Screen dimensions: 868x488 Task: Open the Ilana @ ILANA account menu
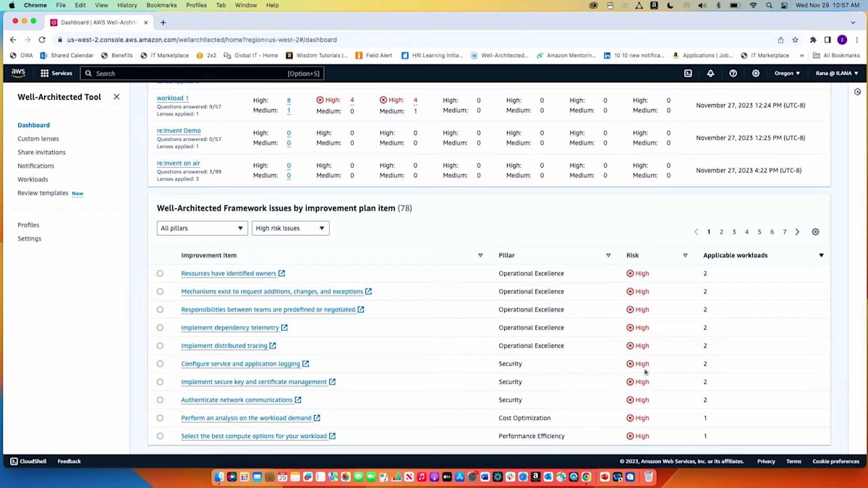837,73
